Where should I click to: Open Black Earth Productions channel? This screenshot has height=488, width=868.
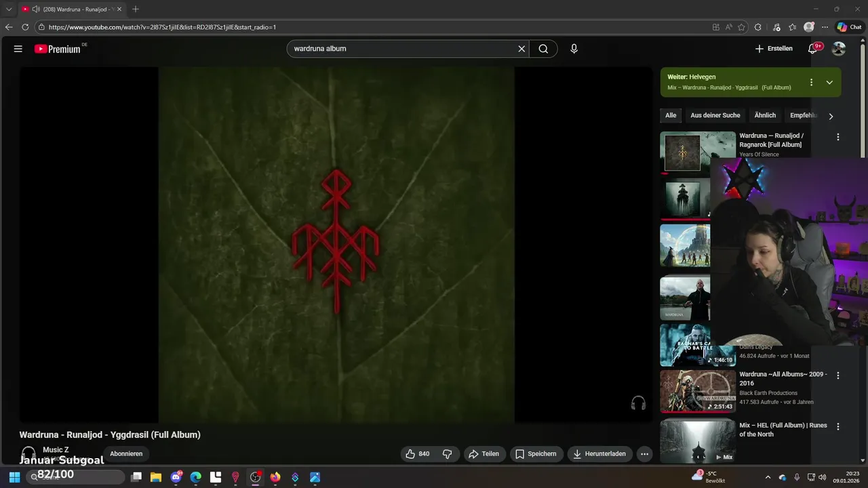pos(768,393)
